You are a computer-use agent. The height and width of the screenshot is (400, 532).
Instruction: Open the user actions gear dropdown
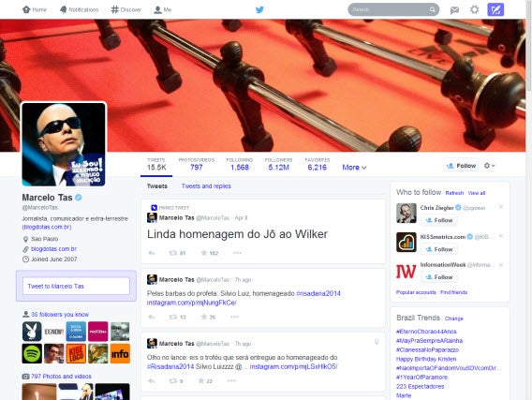pos(489,166)
